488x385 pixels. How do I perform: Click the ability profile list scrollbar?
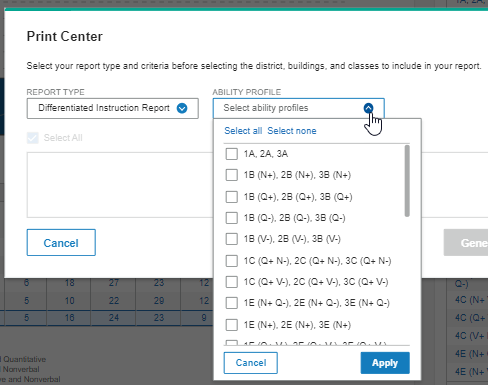click(x=407, y=181)
